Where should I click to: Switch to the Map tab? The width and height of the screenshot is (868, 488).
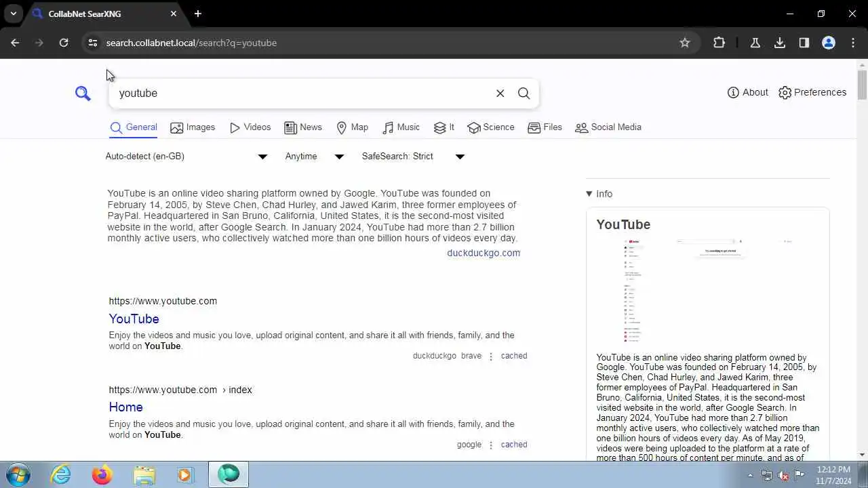[353, 127]
